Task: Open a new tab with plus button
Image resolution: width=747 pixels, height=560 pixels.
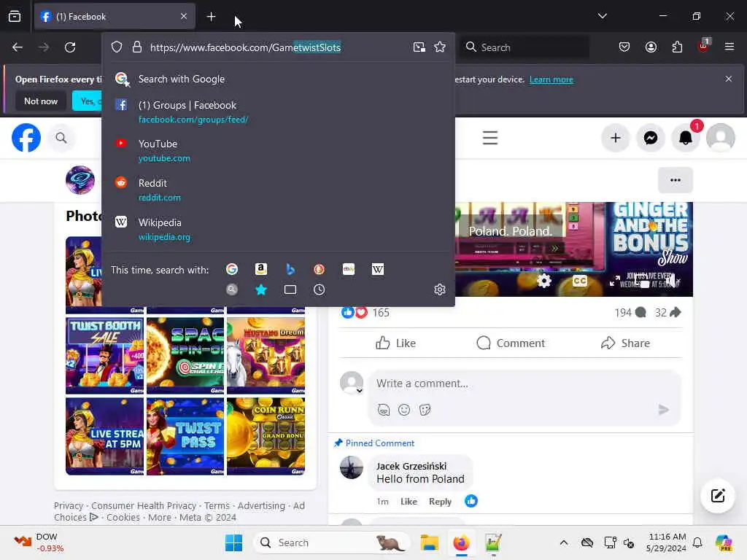Action: [x=211, y=17]
